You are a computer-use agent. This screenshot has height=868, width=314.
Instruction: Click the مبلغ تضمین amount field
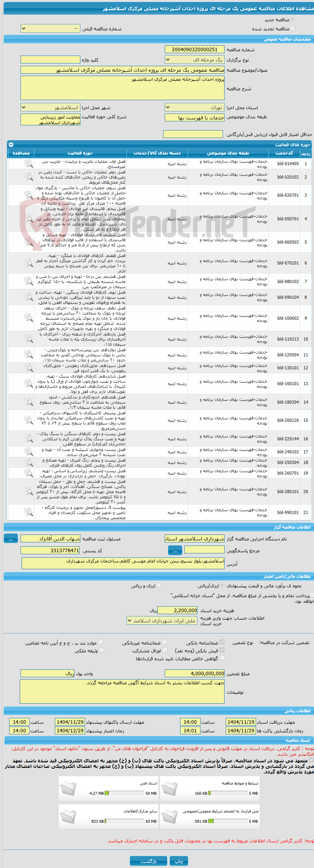click(x=195, y=674)
